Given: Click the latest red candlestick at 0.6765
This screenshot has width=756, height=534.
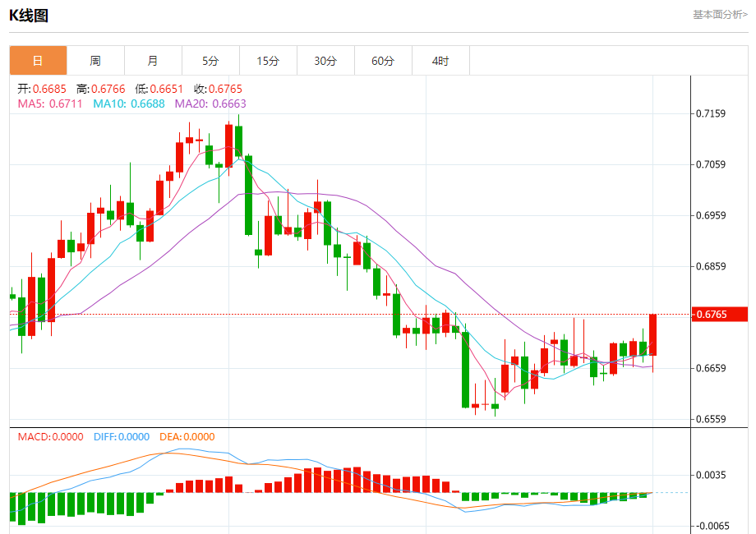Looking at the screenshot, I should pyautogui.click(x=652, y=335).
